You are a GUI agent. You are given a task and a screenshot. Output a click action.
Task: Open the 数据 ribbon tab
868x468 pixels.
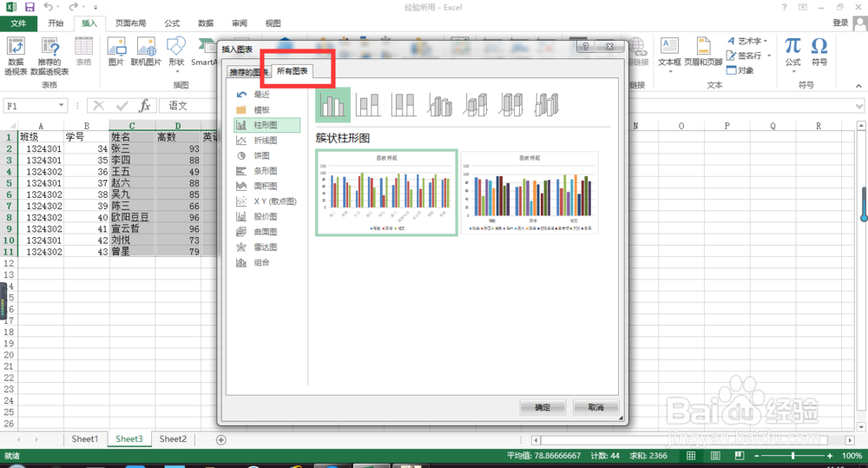click(x=206, y=23)
